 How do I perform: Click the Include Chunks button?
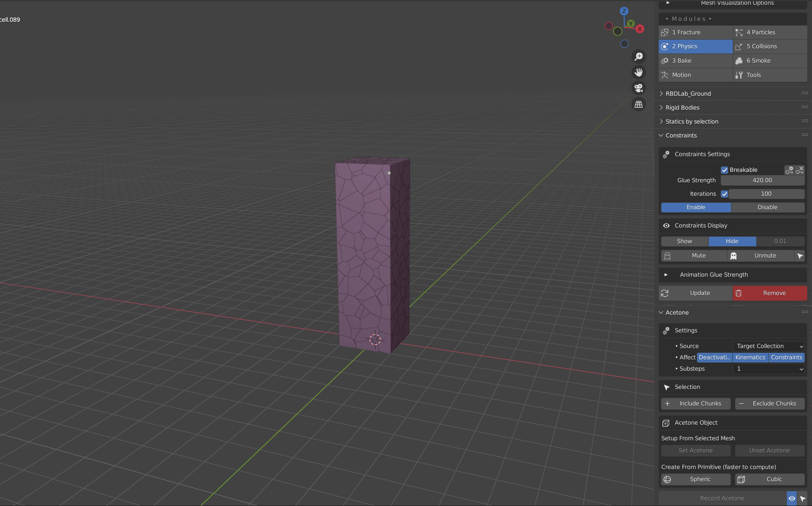696,404
